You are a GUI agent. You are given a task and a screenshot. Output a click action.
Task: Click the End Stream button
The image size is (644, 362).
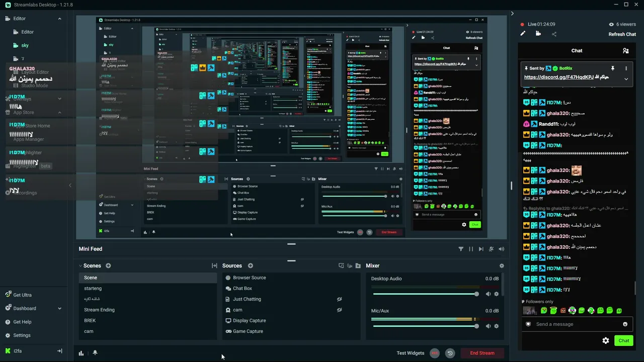[x=482, y=353]
